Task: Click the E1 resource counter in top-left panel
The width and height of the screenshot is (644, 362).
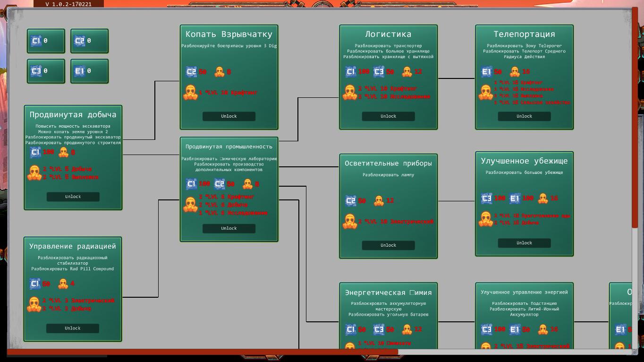Action: coord(89,71)
